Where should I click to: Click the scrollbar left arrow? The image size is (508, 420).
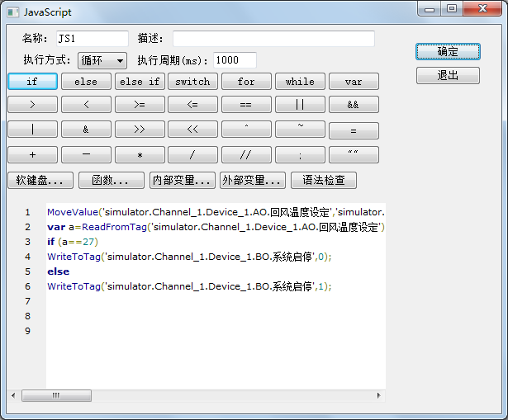13,395
